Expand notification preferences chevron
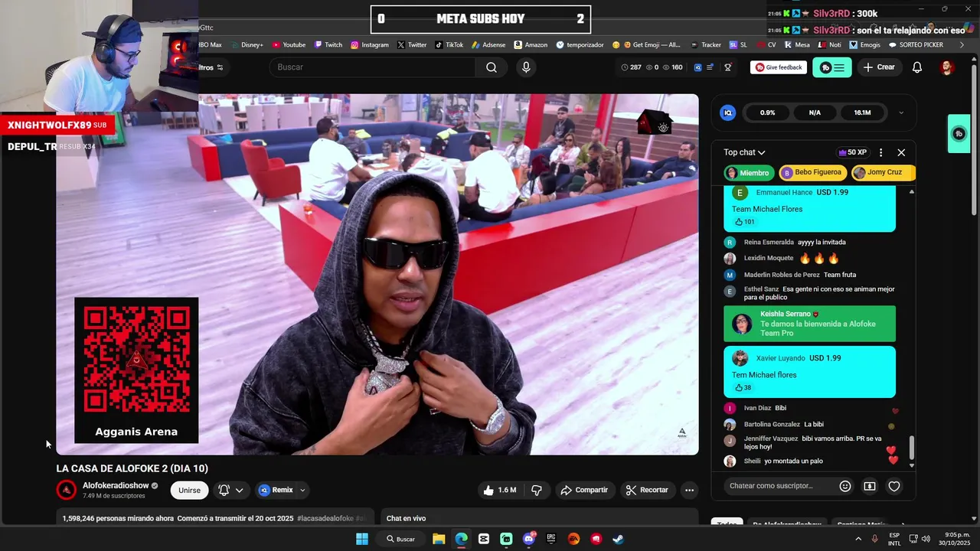This screenshot has height=551, width=980. point(239,490)
